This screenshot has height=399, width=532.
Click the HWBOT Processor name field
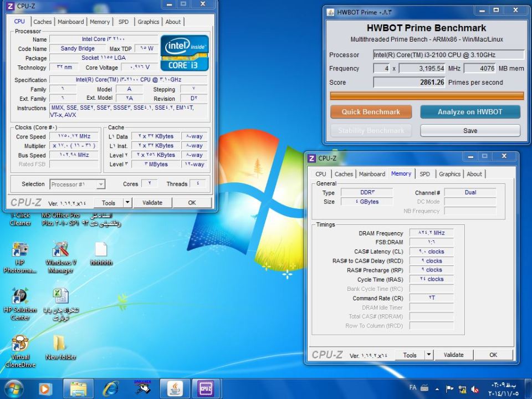[448, 55]
